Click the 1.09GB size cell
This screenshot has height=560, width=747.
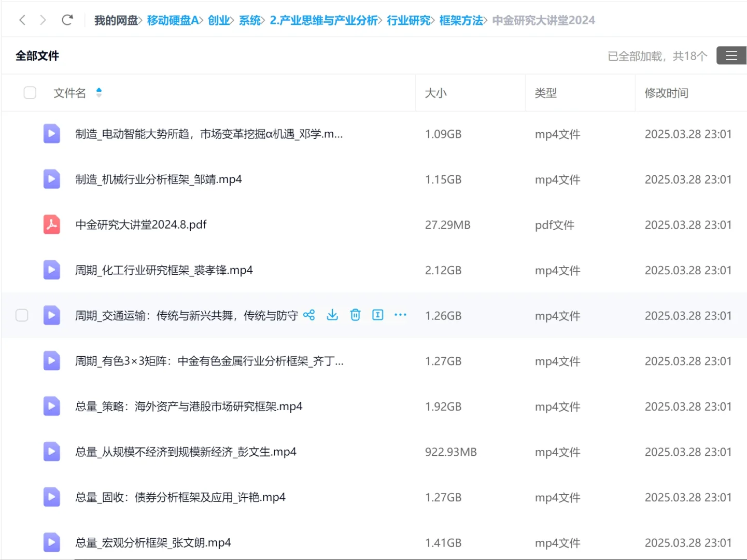[443, 134]
